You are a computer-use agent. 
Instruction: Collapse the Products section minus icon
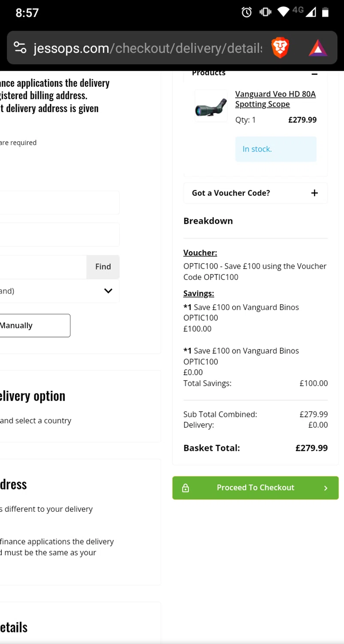pos(314,74)
